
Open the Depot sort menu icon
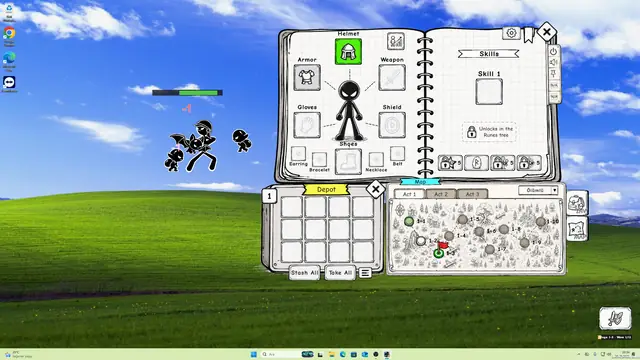coord(365,273)
